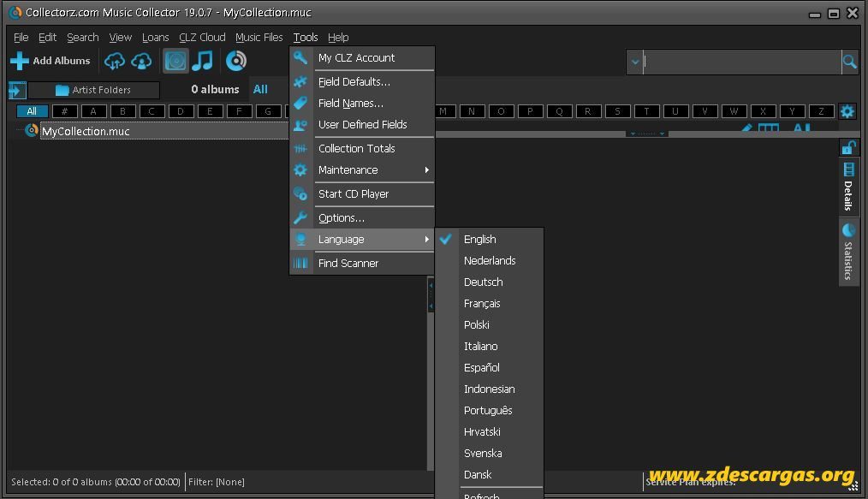868x499 pixels.
Task: Select Svenska language
Action: (490, 453)
